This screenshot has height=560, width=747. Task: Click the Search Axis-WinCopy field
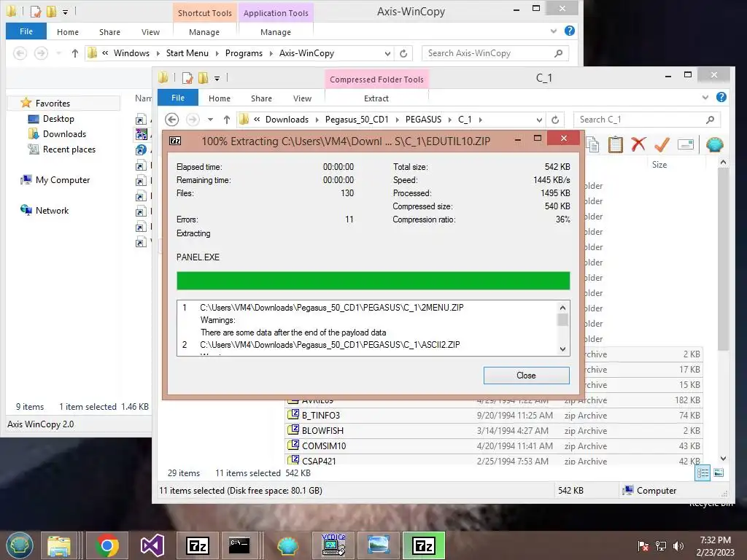(x=489, y=53)
